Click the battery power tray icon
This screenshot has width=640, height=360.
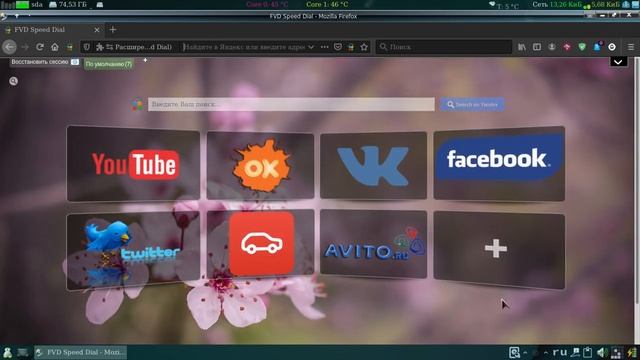632,353
